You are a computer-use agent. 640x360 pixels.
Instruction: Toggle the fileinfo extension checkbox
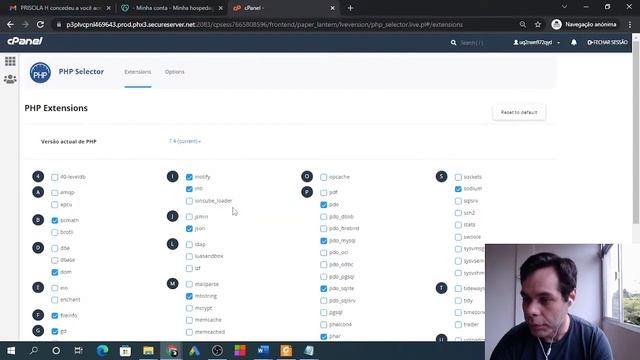coord(55,316)
